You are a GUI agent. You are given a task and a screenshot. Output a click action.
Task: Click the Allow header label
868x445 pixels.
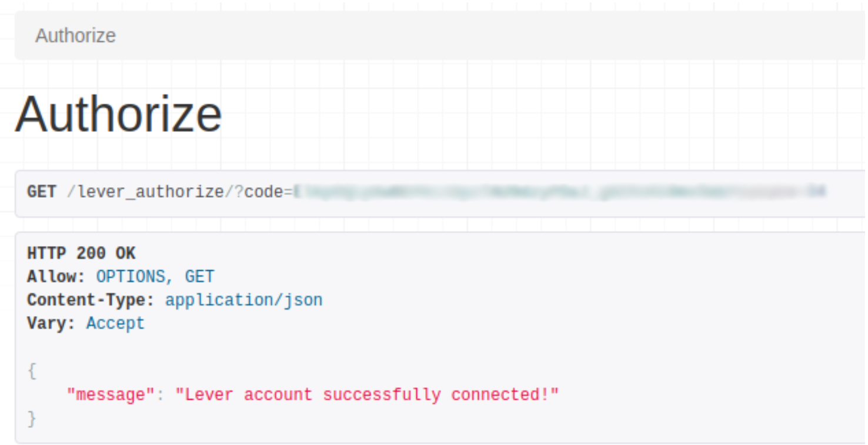coord(52,277)
